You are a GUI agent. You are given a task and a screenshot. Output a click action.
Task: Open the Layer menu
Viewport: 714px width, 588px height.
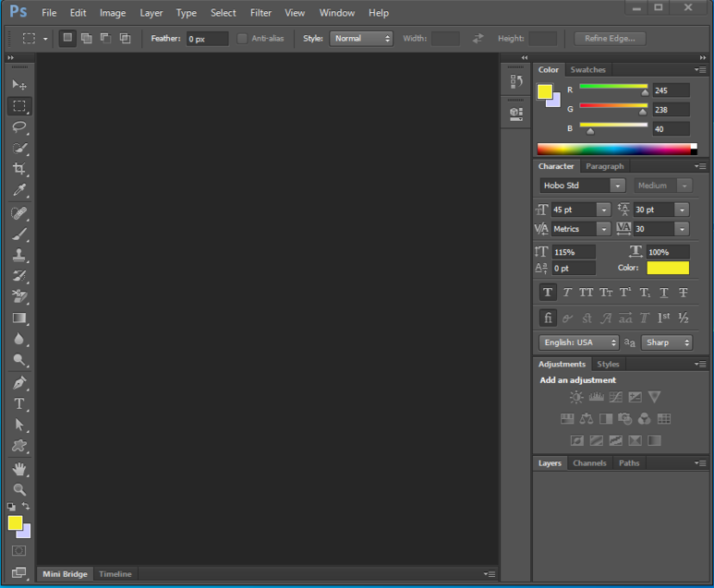(151, 13)
